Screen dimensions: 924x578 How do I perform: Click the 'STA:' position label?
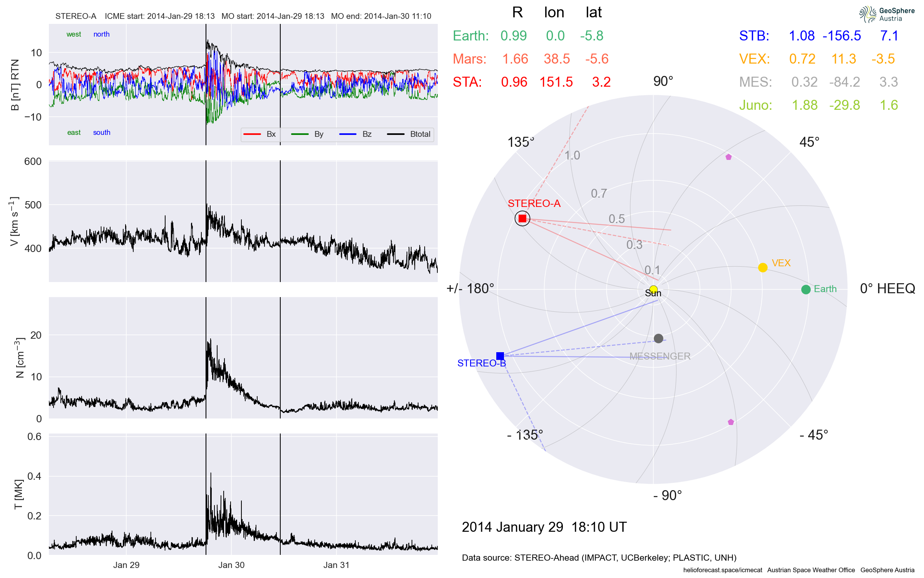point(467,82)
